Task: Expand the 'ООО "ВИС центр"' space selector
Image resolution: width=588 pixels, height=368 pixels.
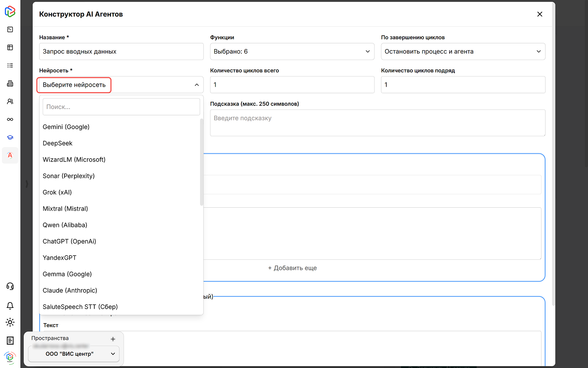Action: point(74,354)
